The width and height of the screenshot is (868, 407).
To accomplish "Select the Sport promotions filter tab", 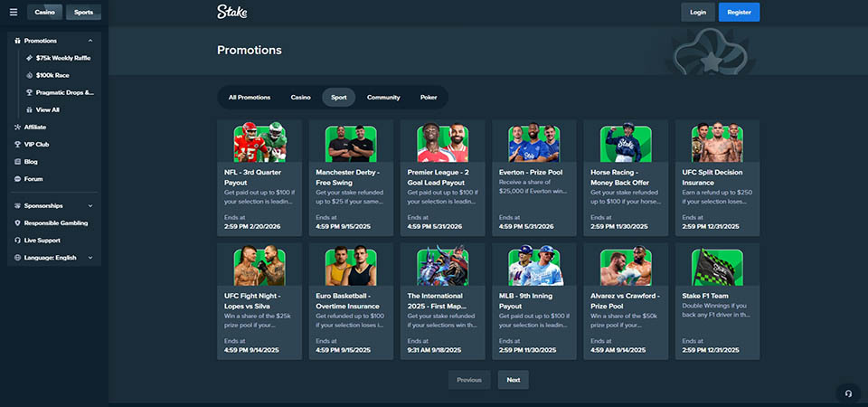I will tap(339, 98).
